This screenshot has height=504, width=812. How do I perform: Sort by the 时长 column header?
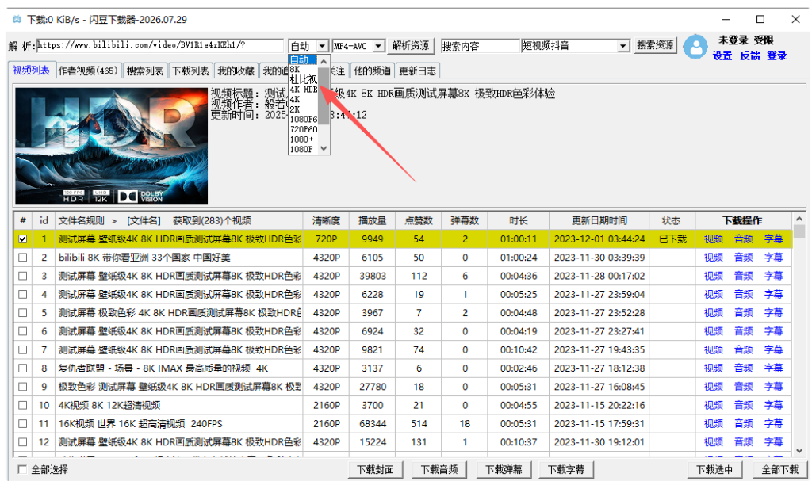point(518,220)
